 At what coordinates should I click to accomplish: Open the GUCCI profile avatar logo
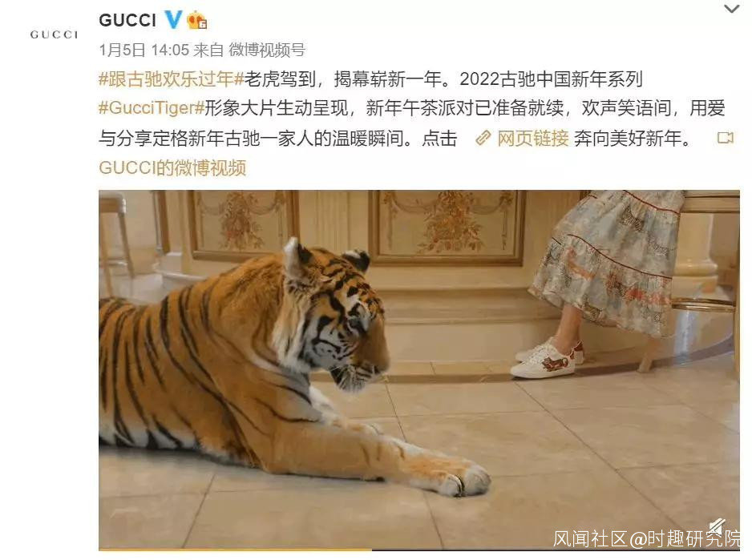(x=54, y=34)
